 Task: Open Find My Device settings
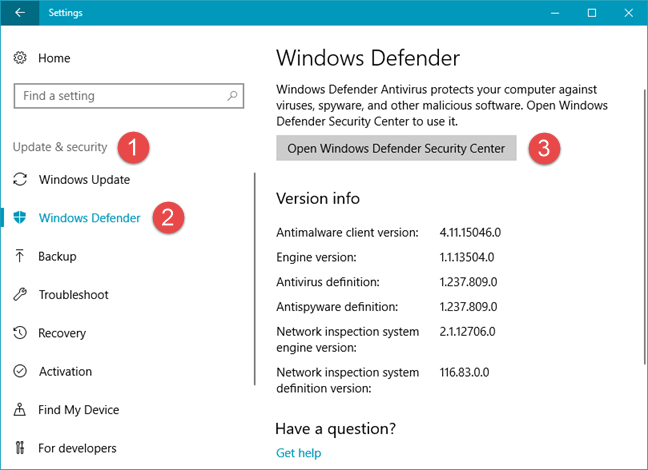79,410
